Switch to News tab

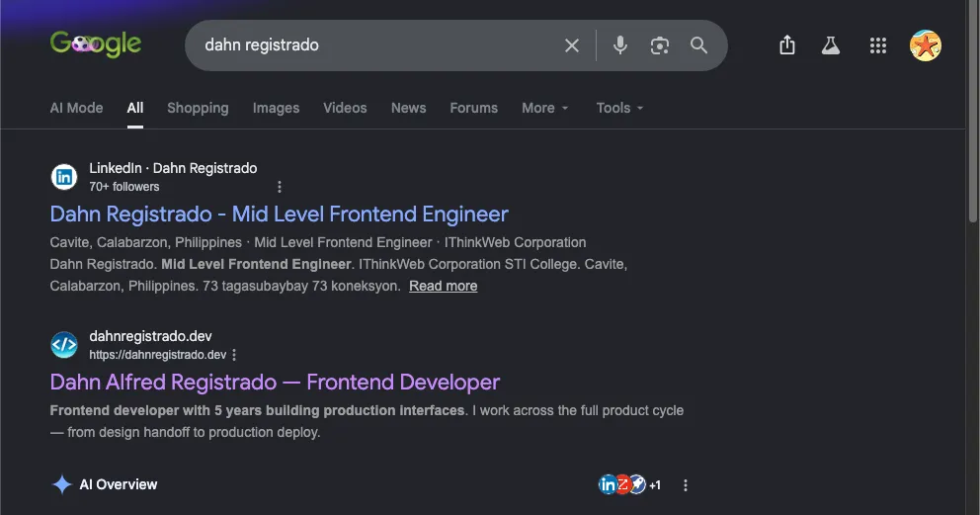pyautogui.click(x=408, y=108)
